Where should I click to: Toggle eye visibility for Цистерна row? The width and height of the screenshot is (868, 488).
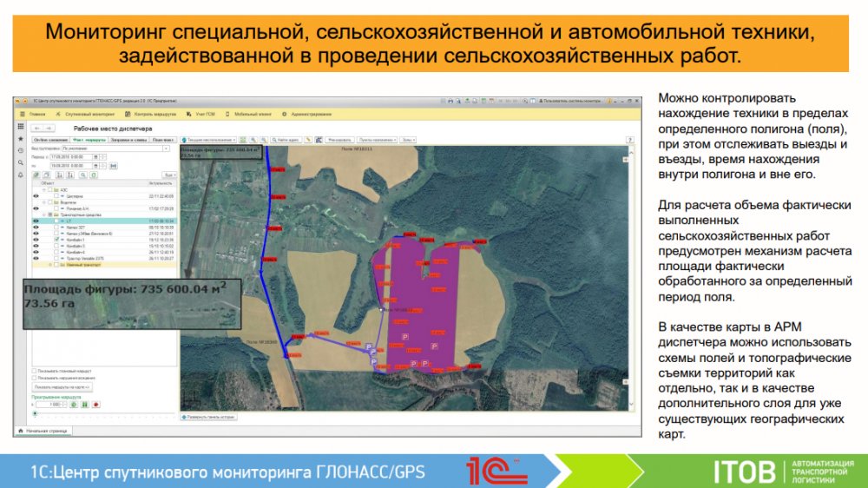[x=36, y=196]
